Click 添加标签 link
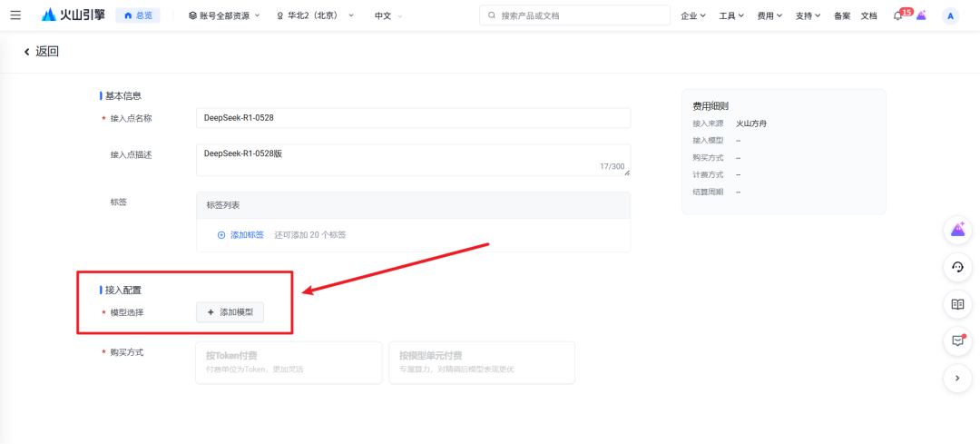This screenshot has width=980, height=444. [x=247, y=235]
